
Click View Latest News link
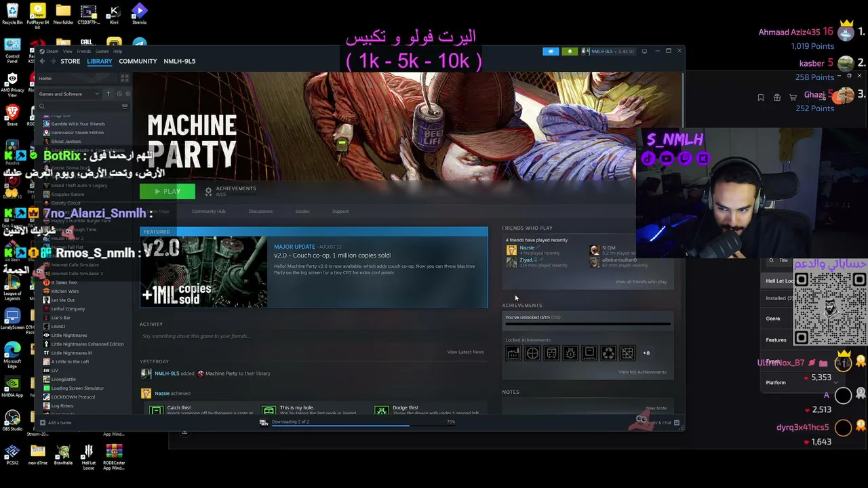[465, 352]
